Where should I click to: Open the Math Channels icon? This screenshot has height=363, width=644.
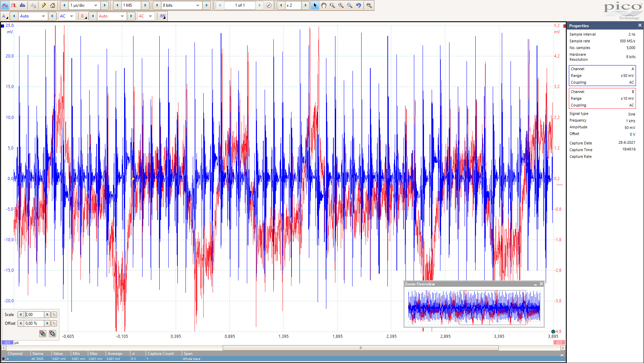pyautogui.click(x=163, y=16)
